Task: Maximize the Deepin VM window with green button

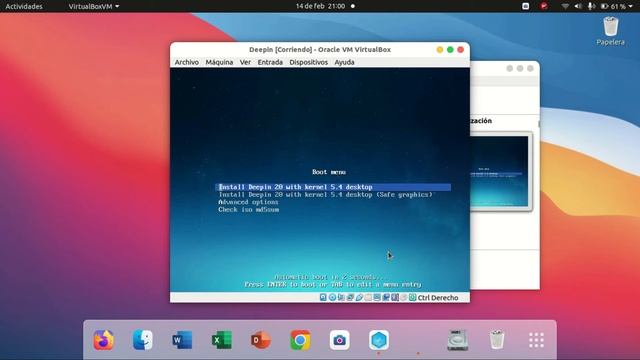Action: pos(450,49)
